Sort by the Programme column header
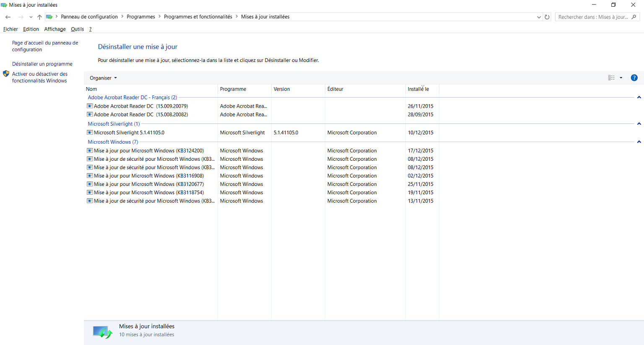The width and height of the screenshot is (644, 345). click(245, 89)
